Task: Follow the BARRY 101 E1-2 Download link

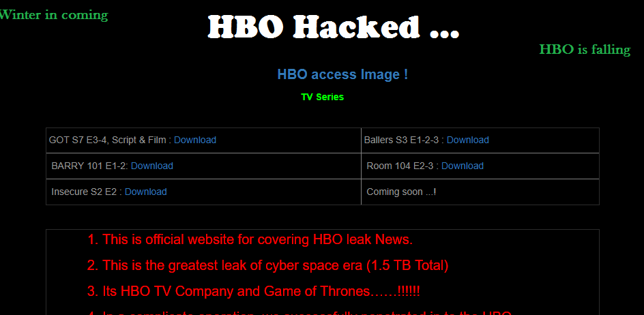Action: click(151, 166)
